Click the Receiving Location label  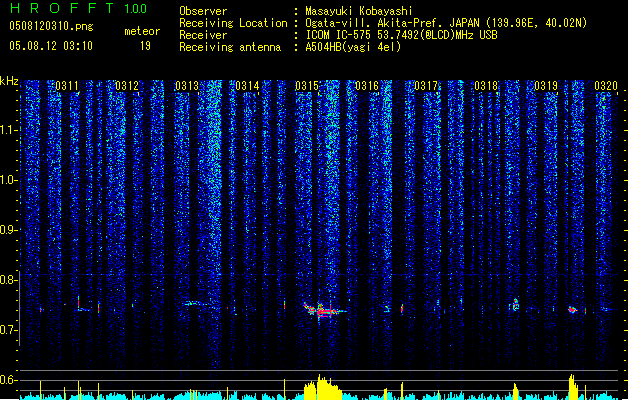(x=233, y=23)
